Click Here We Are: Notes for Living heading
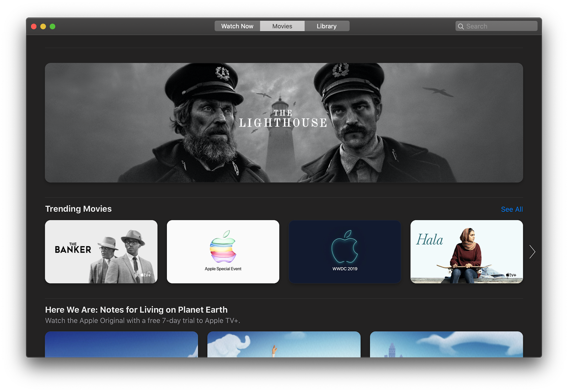The image size is (568, 392). [136, 310]
